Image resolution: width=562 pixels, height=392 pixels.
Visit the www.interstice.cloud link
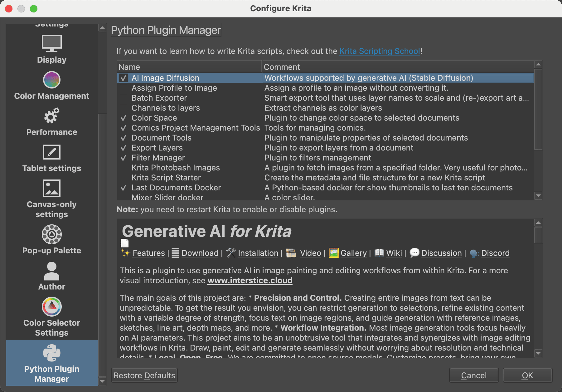pyautogui.click(x=250, y=280)
